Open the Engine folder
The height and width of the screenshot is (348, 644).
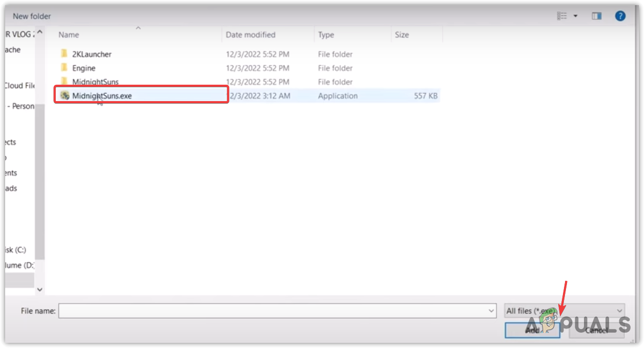[84, 68]
